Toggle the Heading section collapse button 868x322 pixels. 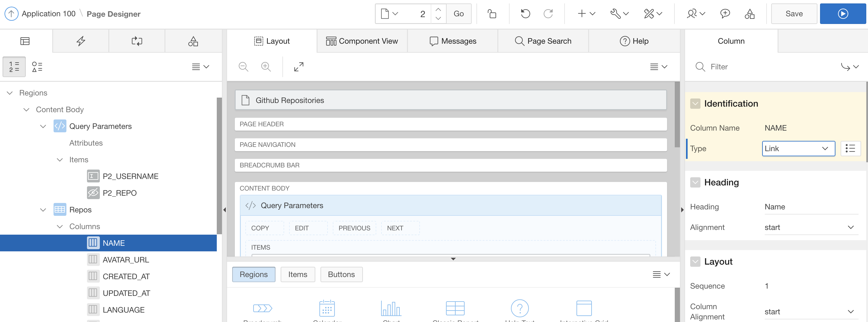[695, 183]
